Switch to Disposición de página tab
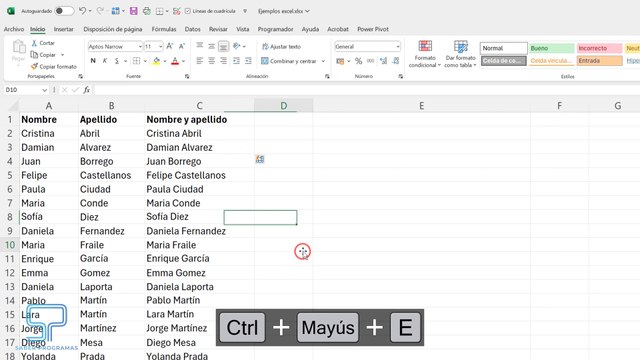Screen dimensions: 640x360 (113, 29)
